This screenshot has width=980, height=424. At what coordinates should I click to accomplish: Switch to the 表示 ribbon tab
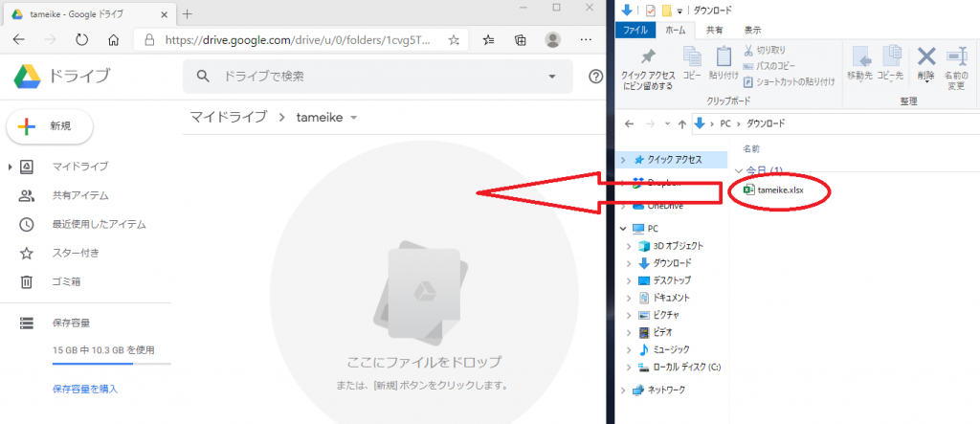point(753,30)
